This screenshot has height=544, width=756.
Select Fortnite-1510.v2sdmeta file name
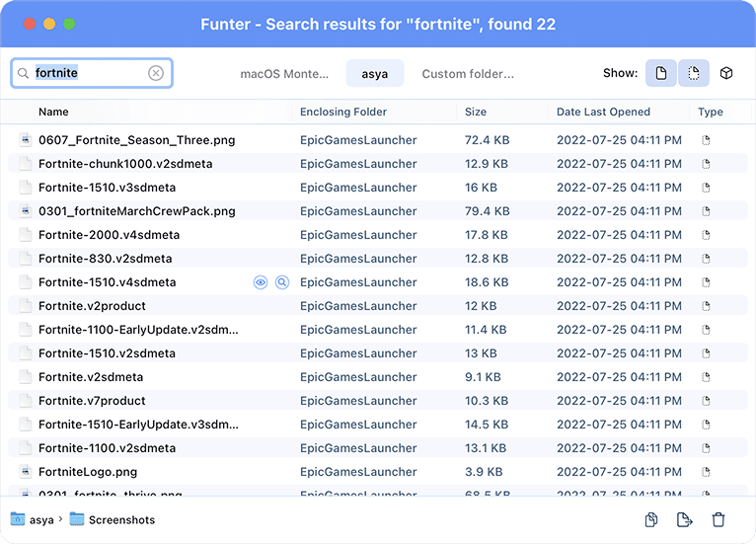point(107,353)
